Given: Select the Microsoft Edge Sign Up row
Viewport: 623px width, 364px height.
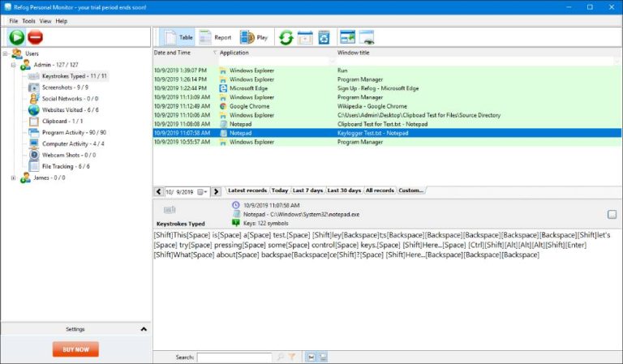Looking at the screenshot, I should click(388, 88).
